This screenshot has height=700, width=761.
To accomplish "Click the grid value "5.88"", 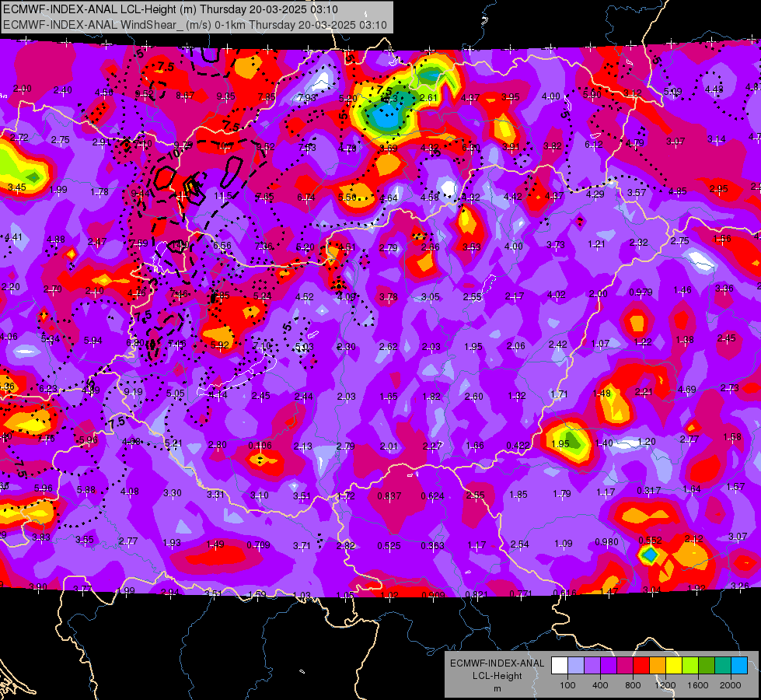I will tap(86, 490).
